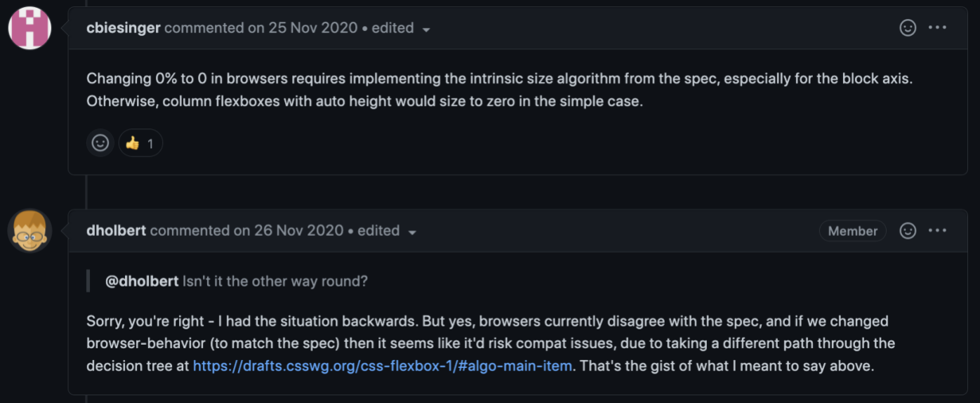Click the @dholbert mention in the quote
The width and height of the screenshot is (980, 403).
coord(141,281)
